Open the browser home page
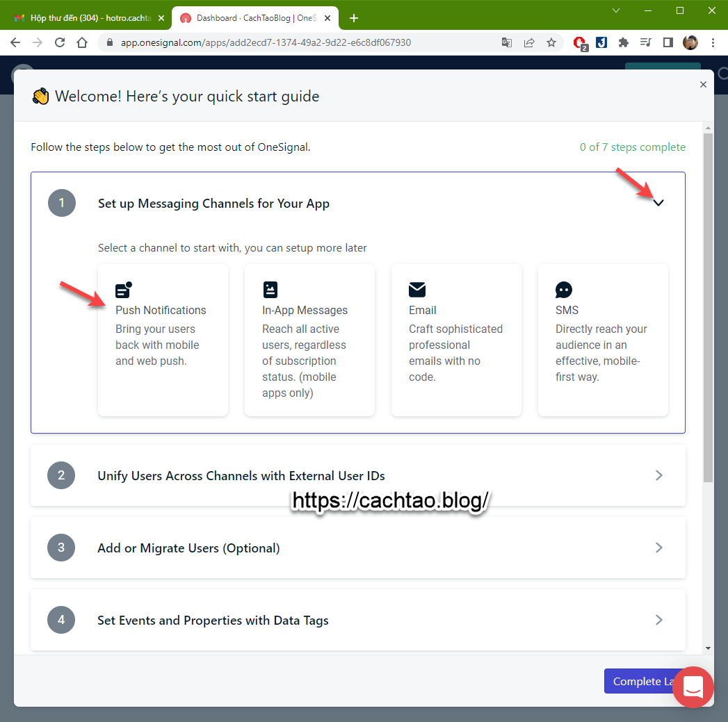Screen dimensions: 728x722 click(82, 42)
